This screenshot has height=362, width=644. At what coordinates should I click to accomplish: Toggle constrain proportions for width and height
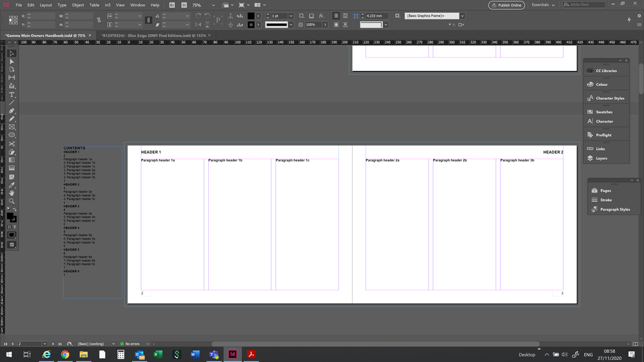click(99, 20)
